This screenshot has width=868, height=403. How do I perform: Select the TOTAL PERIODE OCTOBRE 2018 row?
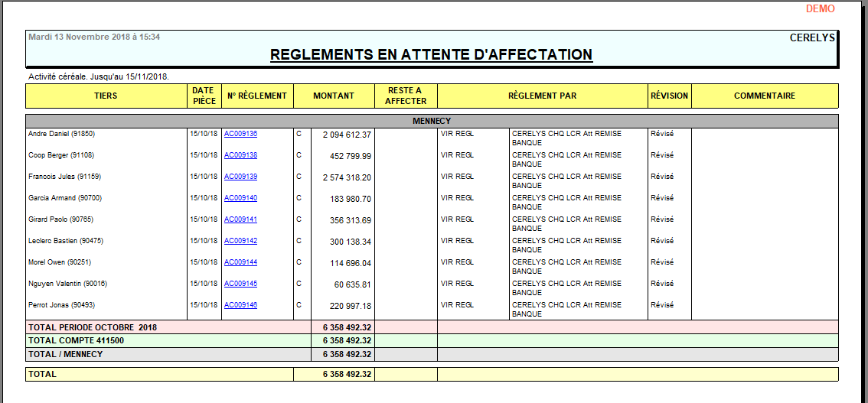click(x=92, y=327)
